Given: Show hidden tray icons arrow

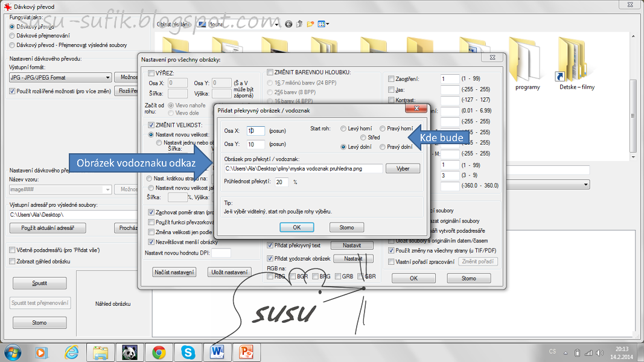Looking at the screenshot, I should coord(566,353).
